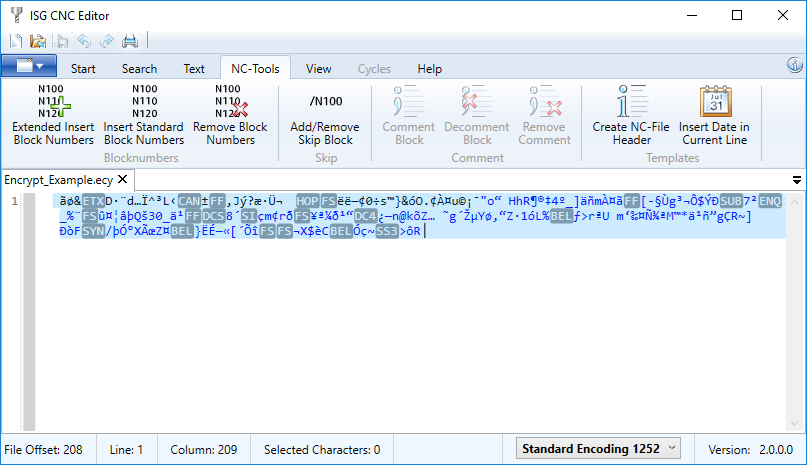Click the scrollbar up arrow in editor

pyautogui.click(x=795, y=202)
